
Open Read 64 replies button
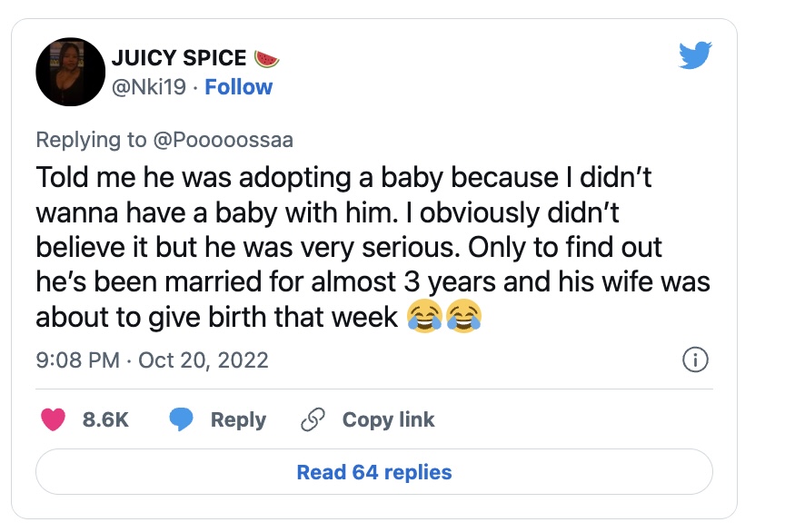(x=373, y=472)
